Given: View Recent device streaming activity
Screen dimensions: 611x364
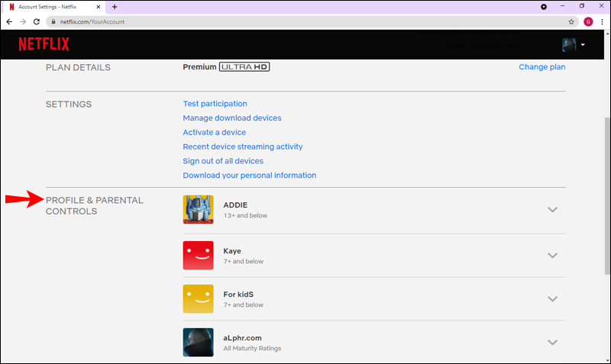Looking at the screenshot, I should (x=243, y=147).
